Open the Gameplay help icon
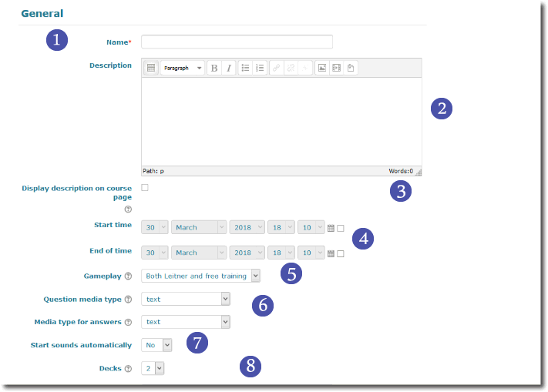 (129, 276)
